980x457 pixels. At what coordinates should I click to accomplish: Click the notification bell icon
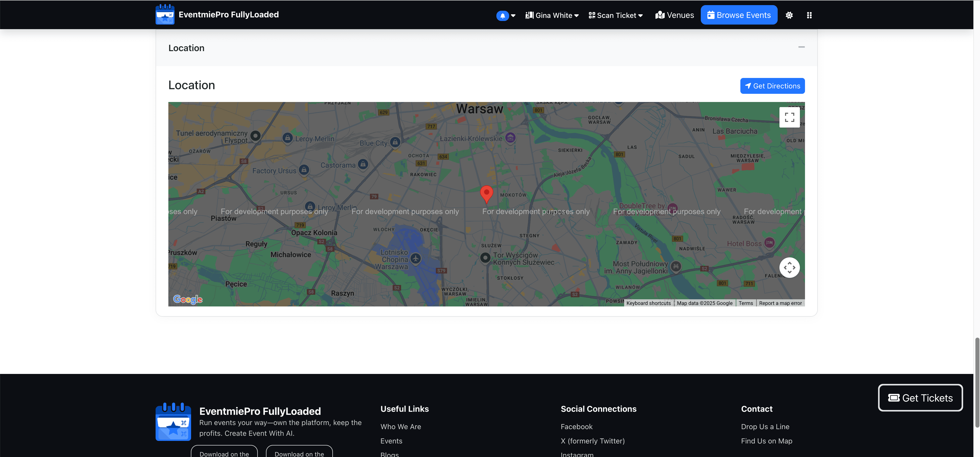click(502, 16)
